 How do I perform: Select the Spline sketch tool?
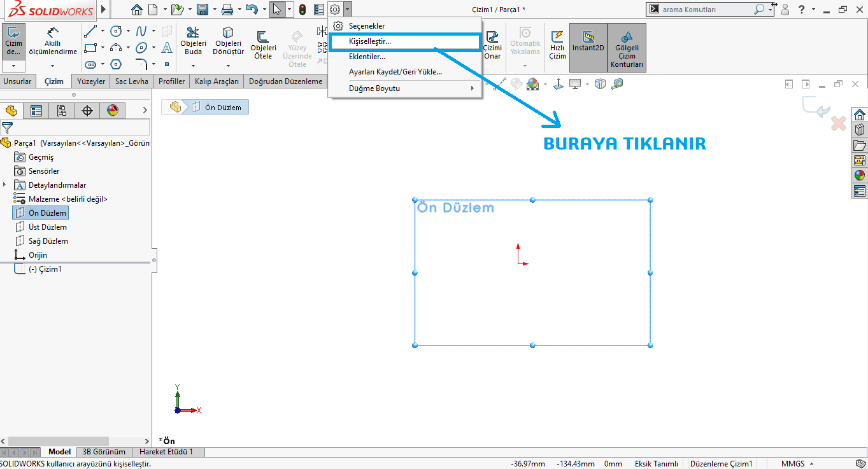click(x=141, y=31)
